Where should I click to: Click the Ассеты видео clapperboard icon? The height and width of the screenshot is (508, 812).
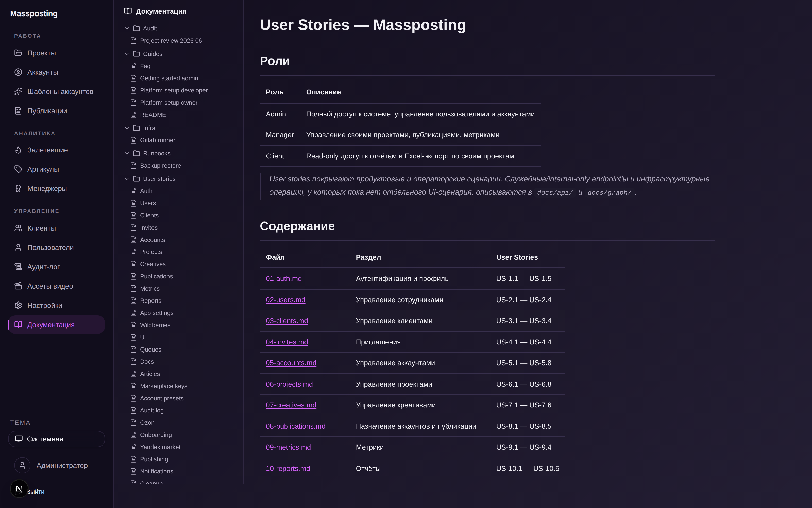18,286
